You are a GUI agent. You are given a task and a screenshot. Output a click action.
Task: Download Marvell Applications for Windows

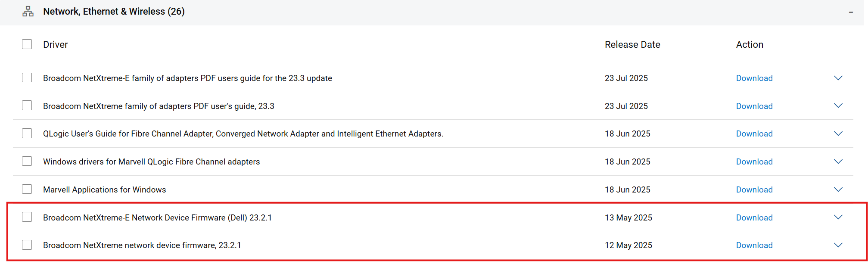(754, 189)
